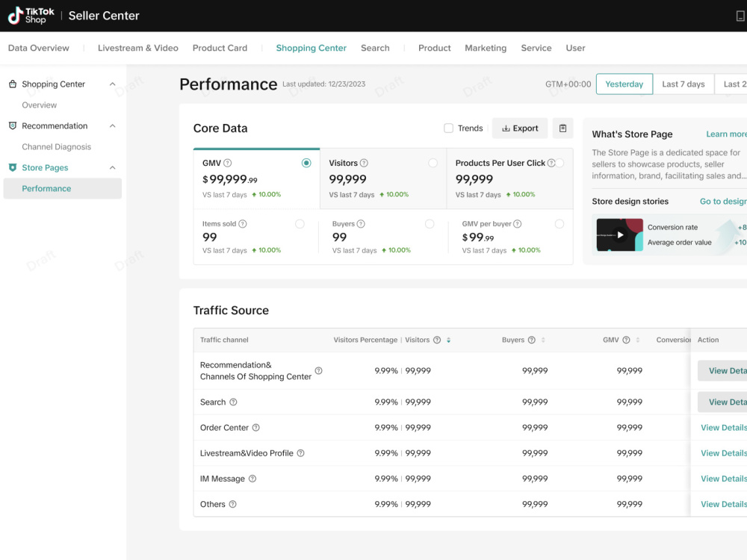Click help icon beside Order Center row
Viewport: 747px width, 560px height.
255,428
